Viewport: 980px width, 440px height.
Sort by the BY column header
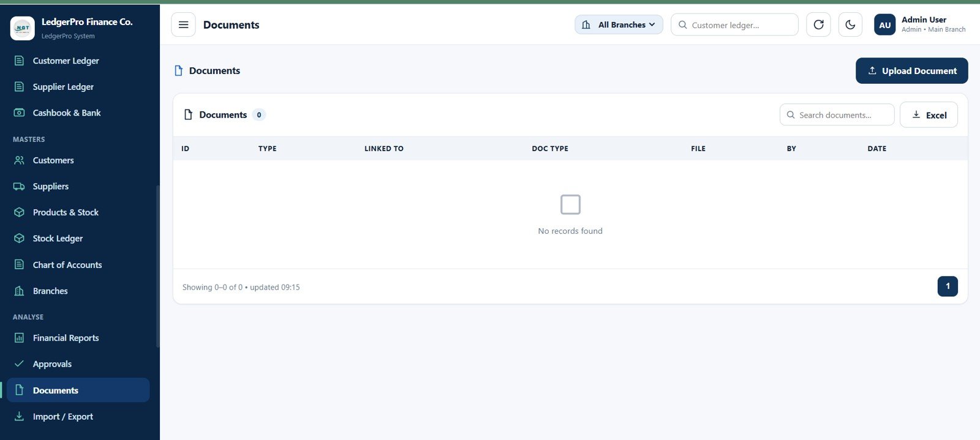[x=791, y=149]
